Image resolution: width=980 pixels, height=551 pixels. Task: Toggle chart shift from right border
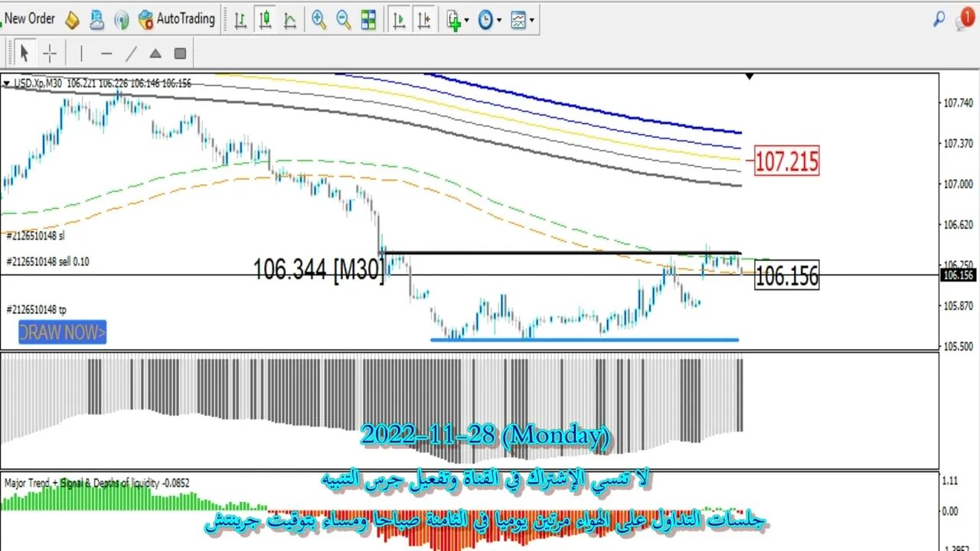(423, 20)
